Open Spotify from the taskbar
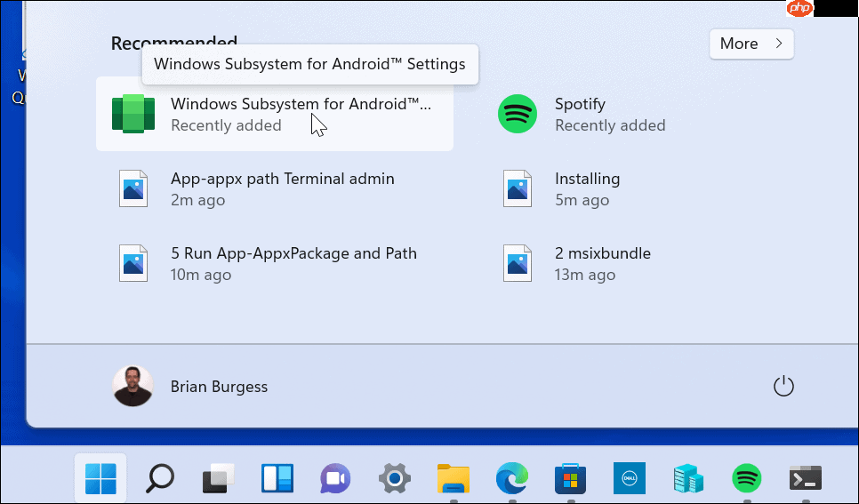 747,478
